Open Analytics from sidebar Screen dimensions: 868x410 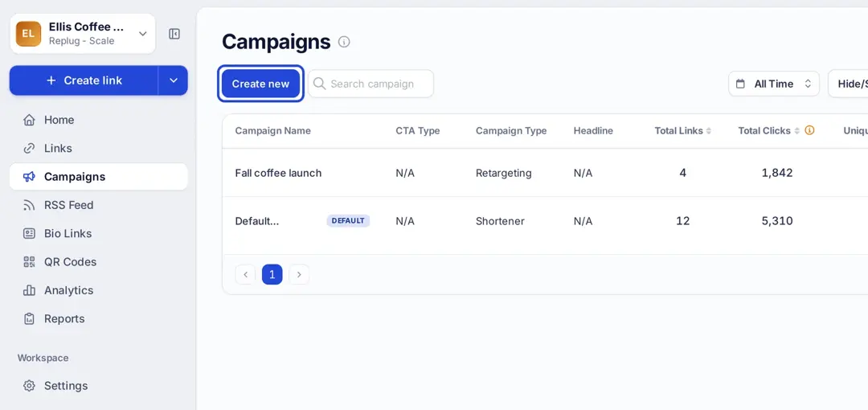click(x=99, y=290)
